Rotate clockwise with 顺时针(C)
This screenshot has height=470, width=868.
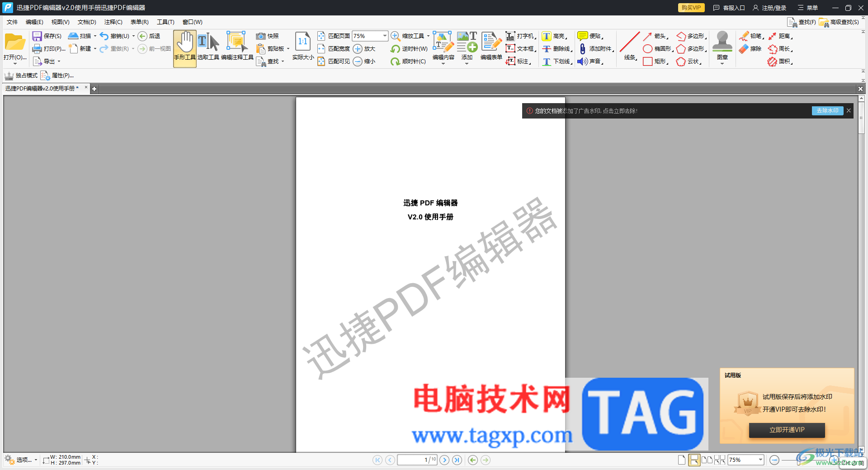pos(408,62)
